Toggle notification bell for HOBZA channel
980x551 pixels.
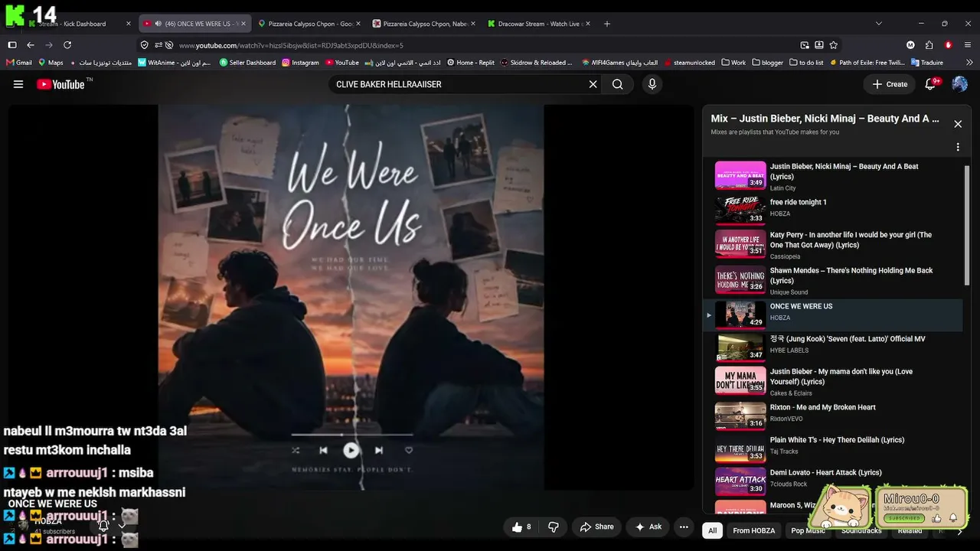click(103, 526)
